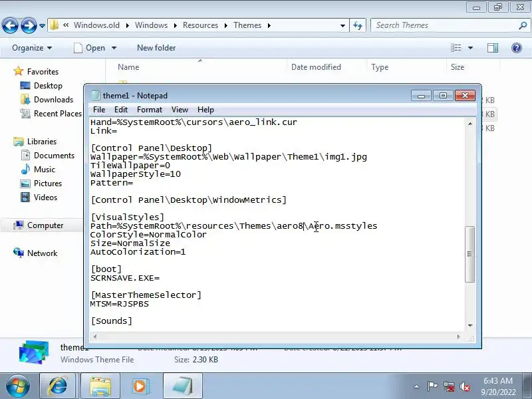Click the change view icon
Viewport: 532px width, 399px height.
(456, 48)
